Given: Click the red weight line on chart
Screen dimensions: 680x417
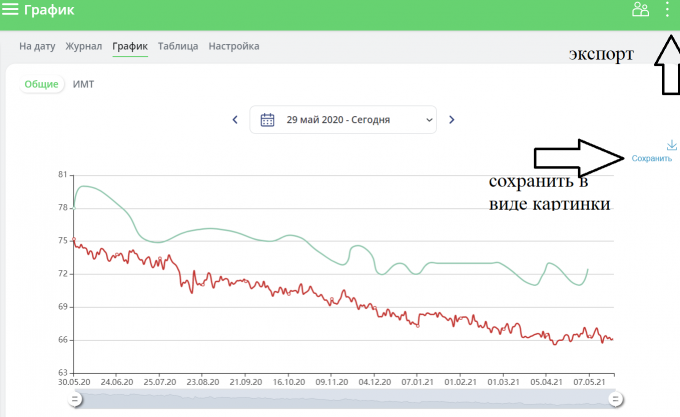Looking at the screenshot, I should [x=300, y=289].
